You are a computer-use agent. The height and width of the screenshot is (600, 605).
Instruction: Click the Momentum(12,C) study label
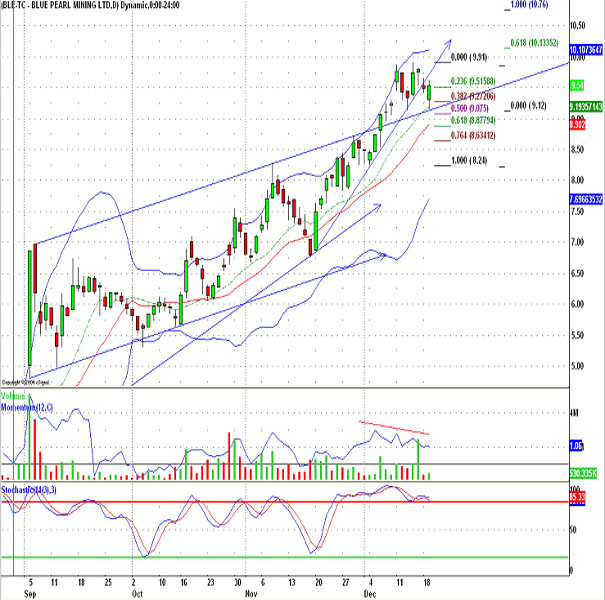(27, 407)
